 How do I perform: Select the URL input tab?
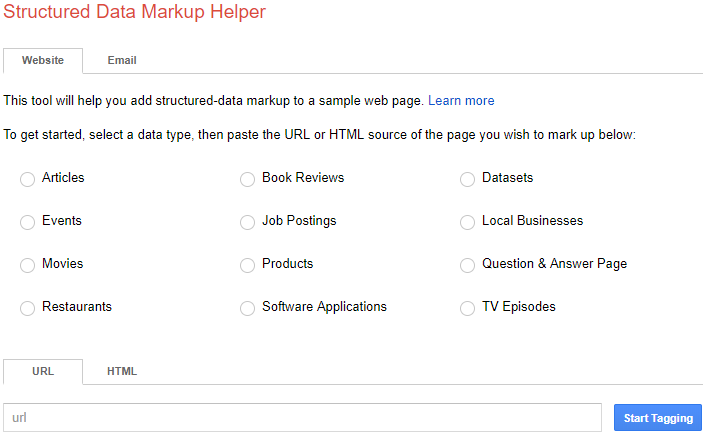43,372
